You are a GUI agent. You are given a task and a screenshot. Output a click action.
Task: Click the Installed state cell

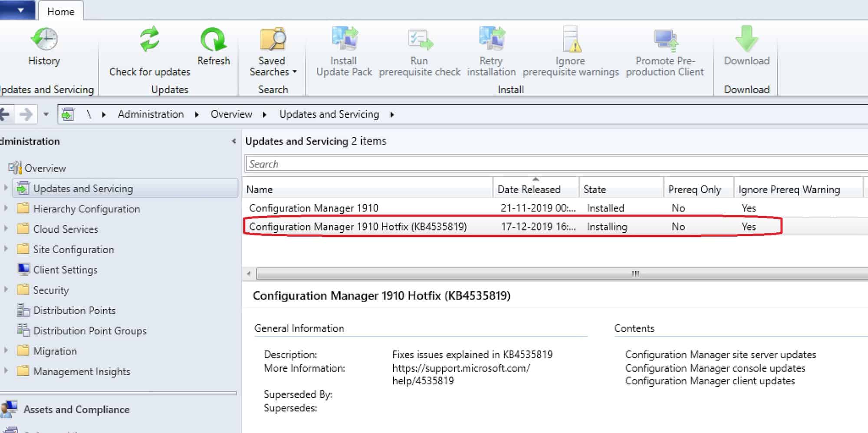(605, 208)
